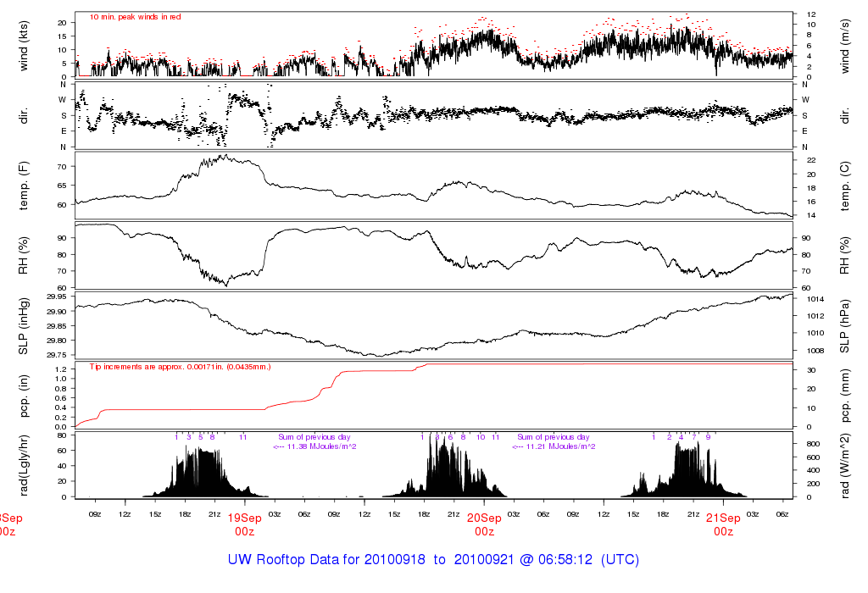Click the '22' tick on temp (C) axis
Viewport: 868px width, 593px height.
pyautogui.click(x=811, y=160)
